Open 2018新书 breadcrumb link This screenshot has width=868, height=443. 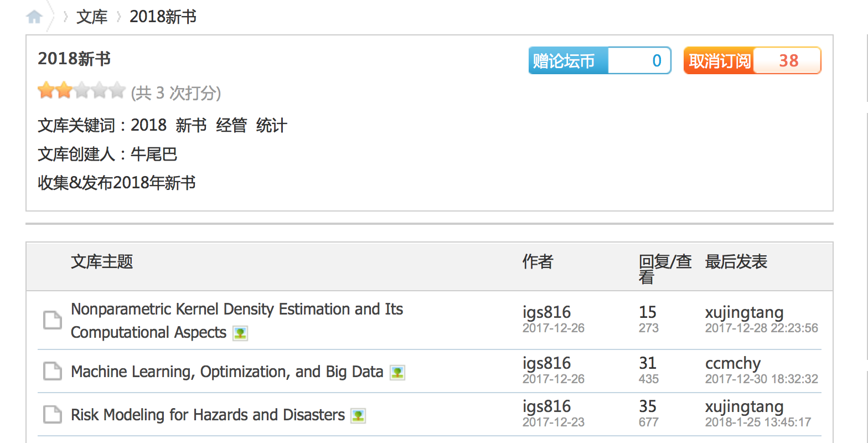pos(163,17)
